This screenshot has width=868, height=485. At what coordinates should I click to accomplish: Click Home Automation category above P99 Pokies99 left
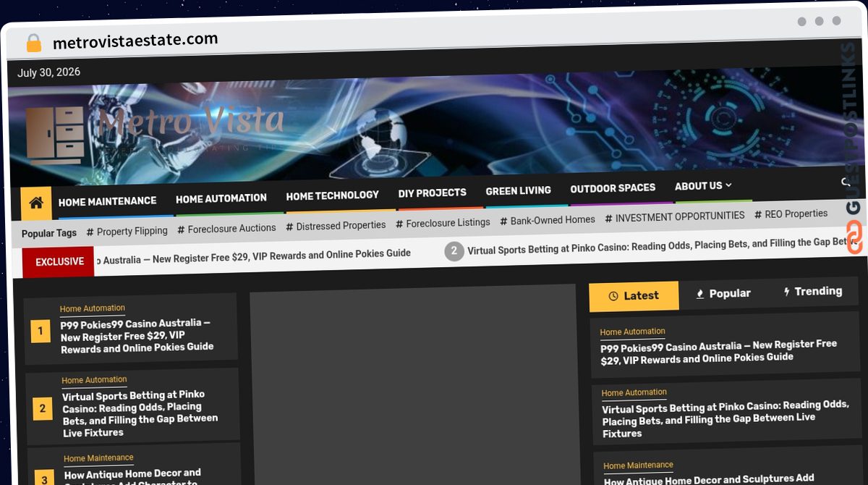point(93,308)
